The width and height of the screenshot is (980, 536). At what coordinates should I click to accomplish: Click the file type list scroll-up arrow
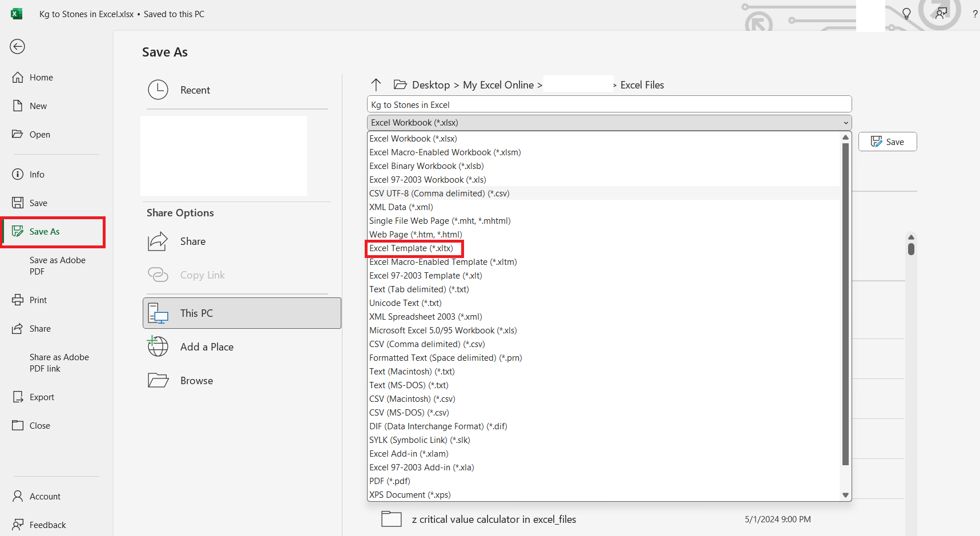pos(845,138)
